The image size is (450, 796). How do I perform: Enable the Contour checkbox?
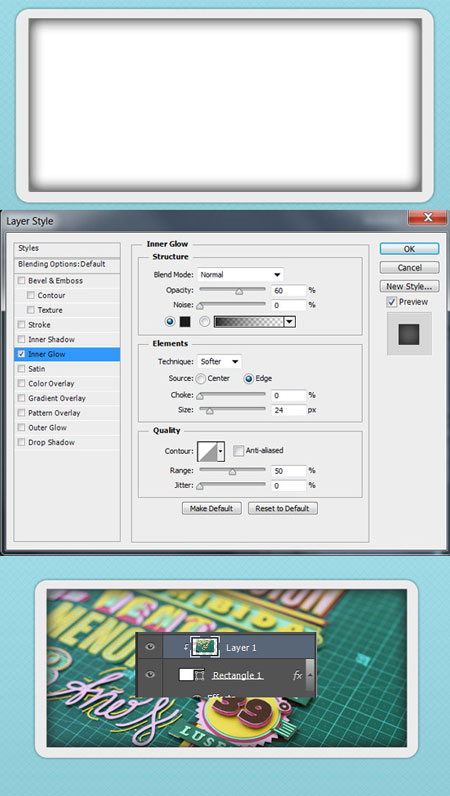point(31,295)
